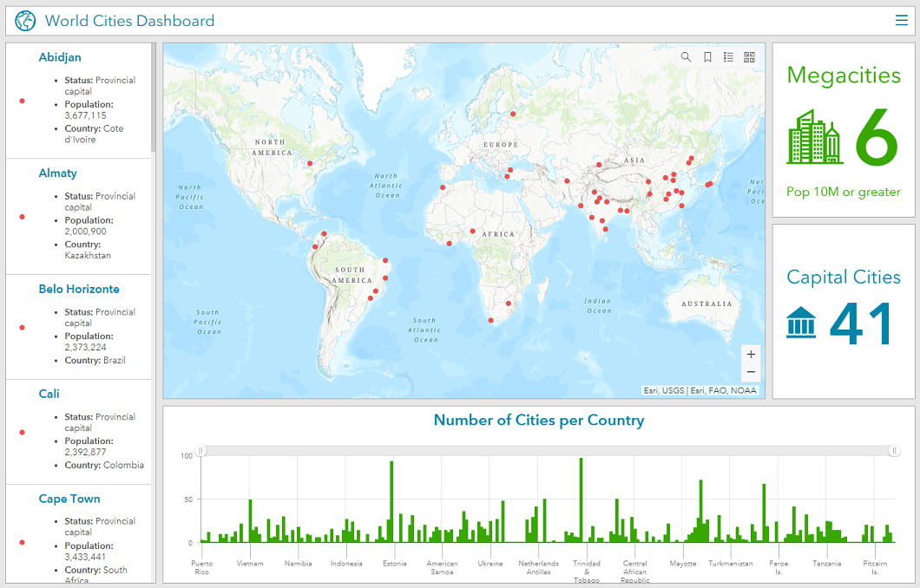The width and height of the screenshot is (920, 588).
Task: Click the red dot beside Belo Horizonte
Action: click(23, 328)
